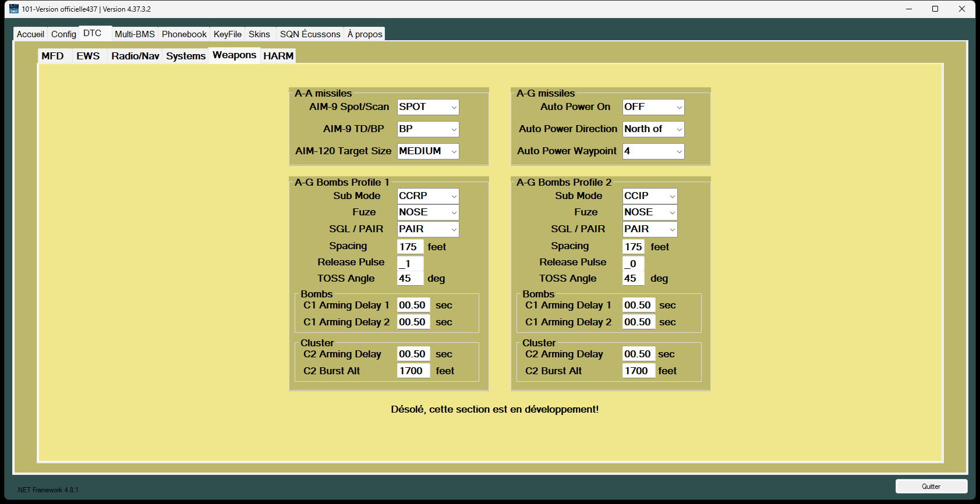Close the application window
980x504 pixels.
pos(962,9)
